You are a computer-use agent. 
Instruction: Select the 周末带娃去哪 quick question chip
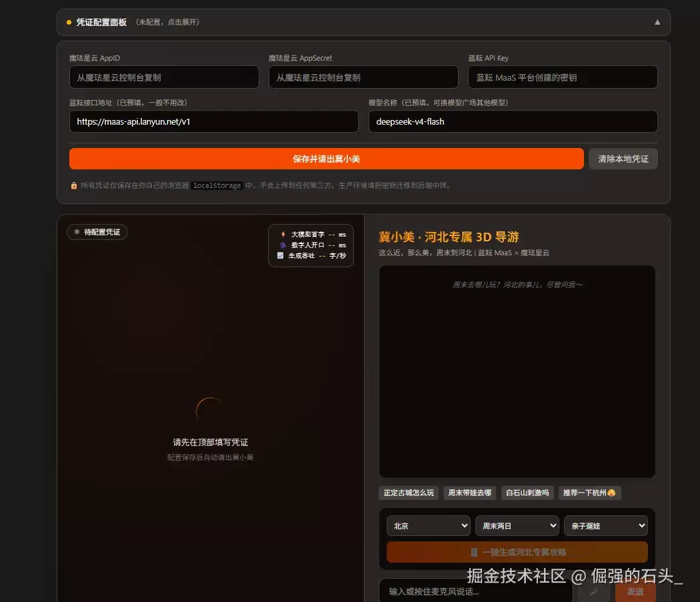(469, 493)
